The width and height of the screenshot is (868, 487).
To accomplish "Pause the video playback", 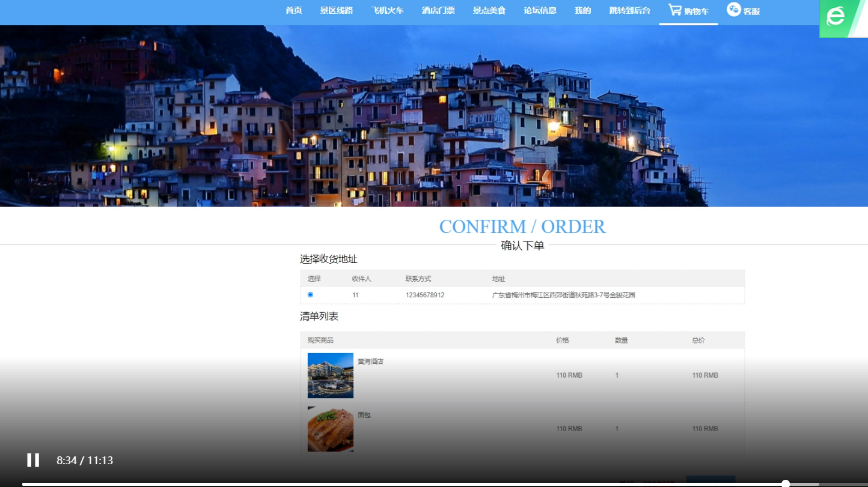I will point(33,460).
